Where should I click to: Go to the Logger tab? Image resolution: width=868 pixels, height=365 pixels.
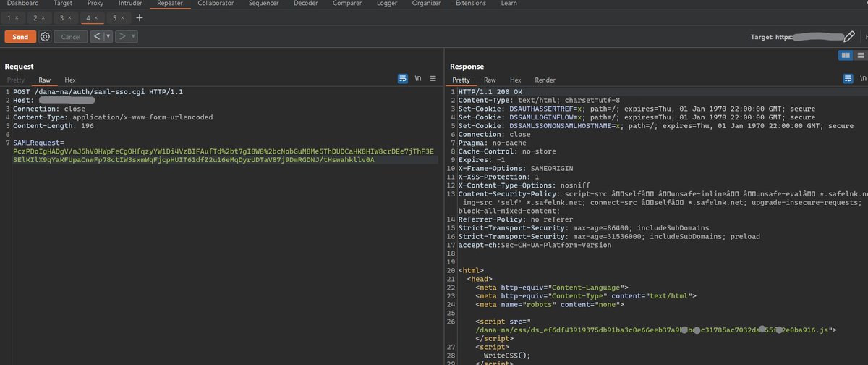(x=387, y=4)
